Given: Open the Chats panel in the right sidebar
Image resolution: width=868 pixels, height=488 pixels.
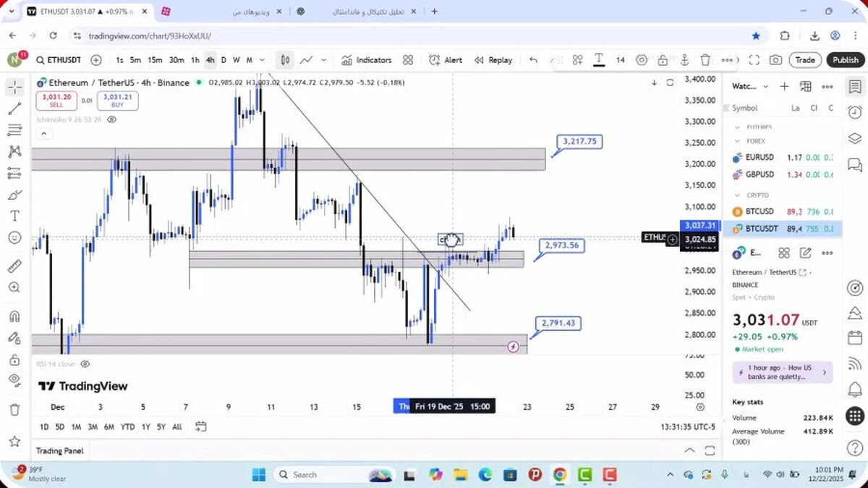Looking at the screenshot, I should 855,164.
